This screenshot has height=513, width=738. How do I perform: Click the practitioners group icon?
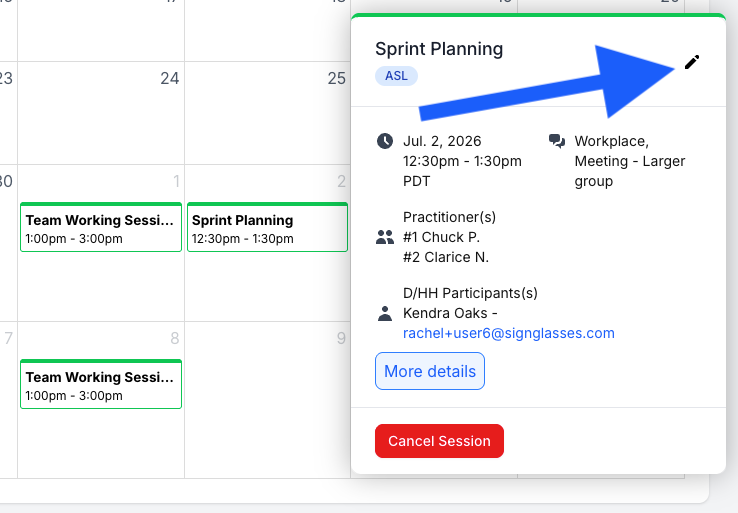(385, 237)
